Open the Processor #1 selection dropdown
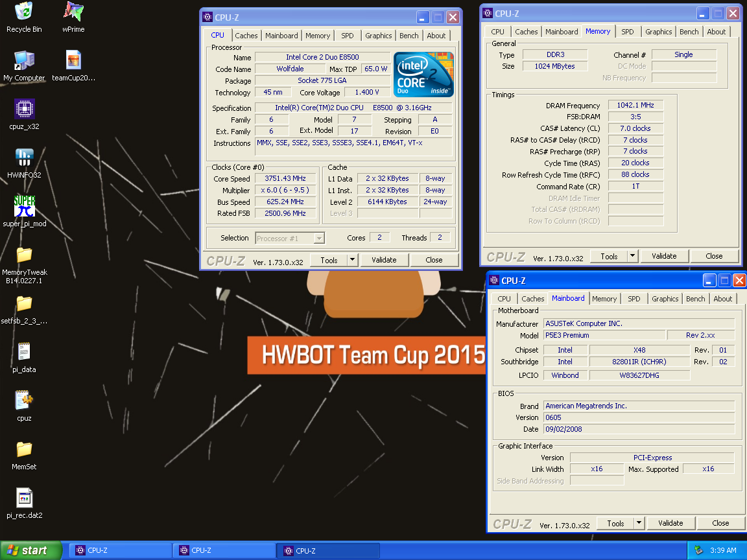 point(290,238)
